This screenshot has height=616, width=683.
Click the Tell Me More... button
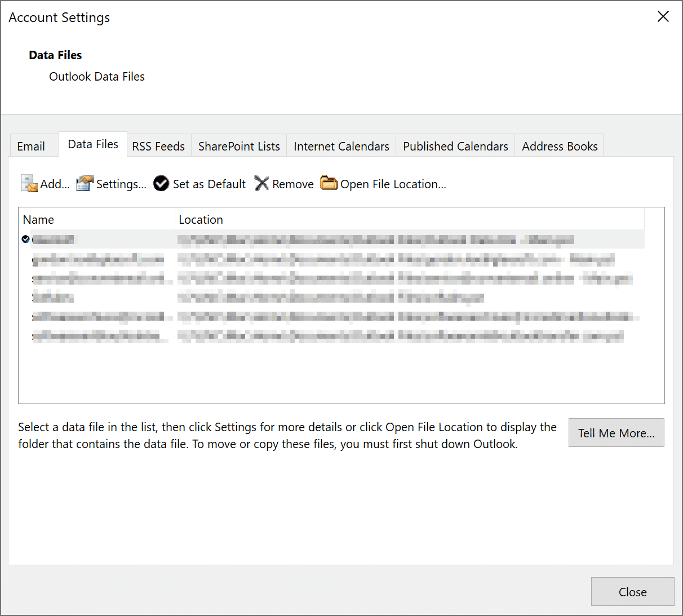click(x=617, y=433)
